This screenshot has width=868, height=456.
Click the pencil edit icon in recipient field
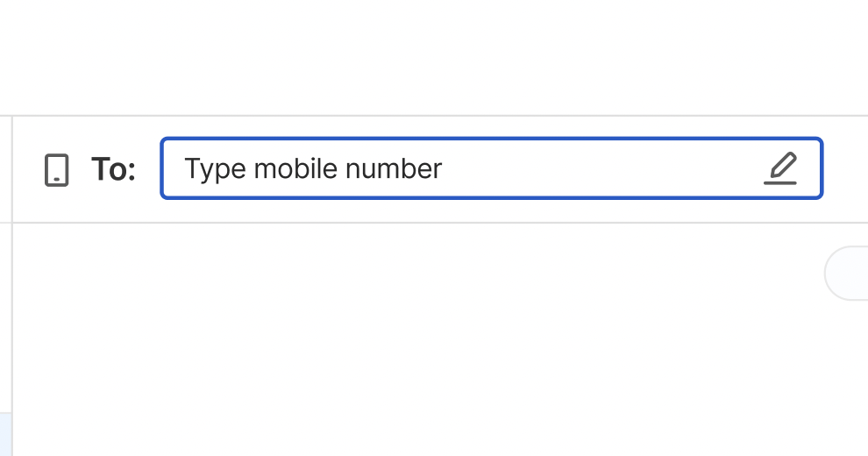coord(780,168)
